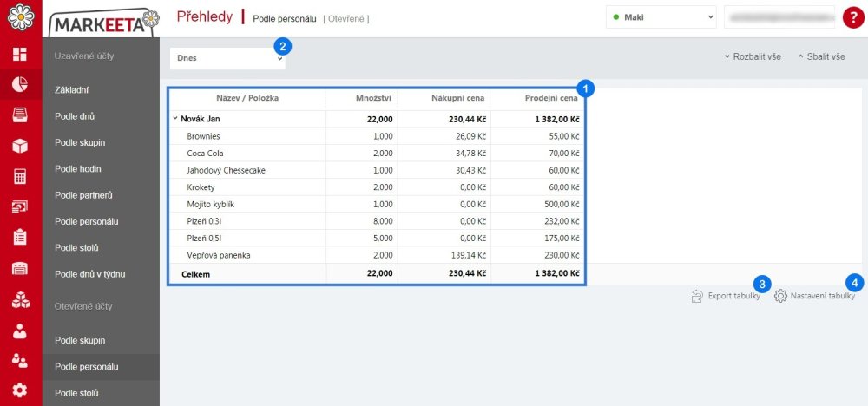Click the 139,14 Kč purchase price cell
This screenshot has height=406, width=868.
(470, 256)
